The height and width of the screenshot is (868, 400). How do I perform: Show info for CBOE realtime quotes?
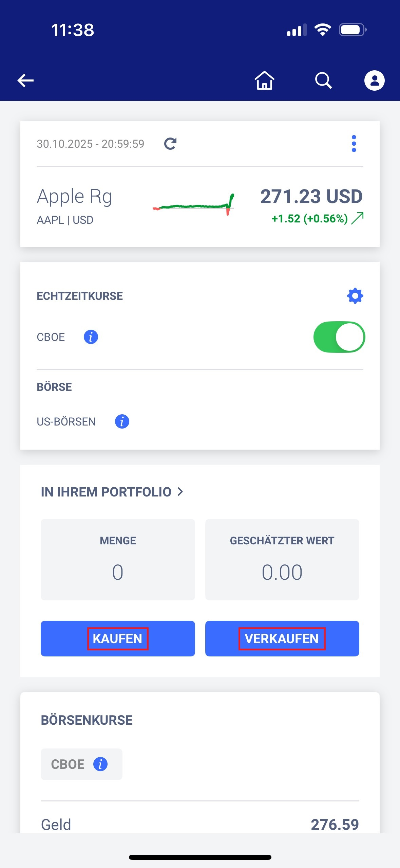pos(91,337)
